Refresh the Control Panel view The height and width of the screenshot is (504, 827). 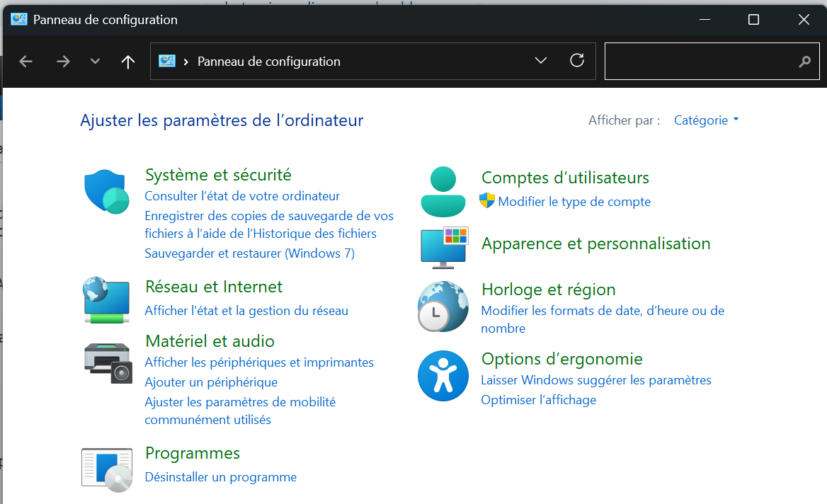[x=576, y=61]
